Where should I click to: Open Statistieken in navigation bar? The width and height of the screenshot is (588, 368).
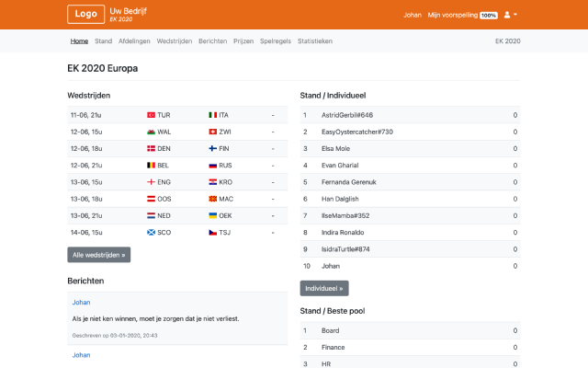click(x=315, y=41)
